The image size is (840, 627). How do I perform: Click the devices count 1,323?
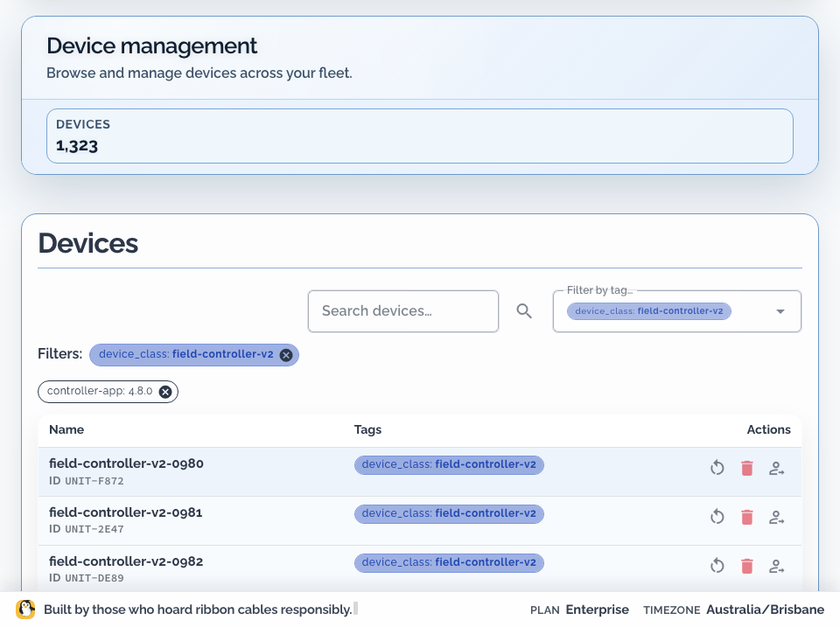tap(77, 146)
